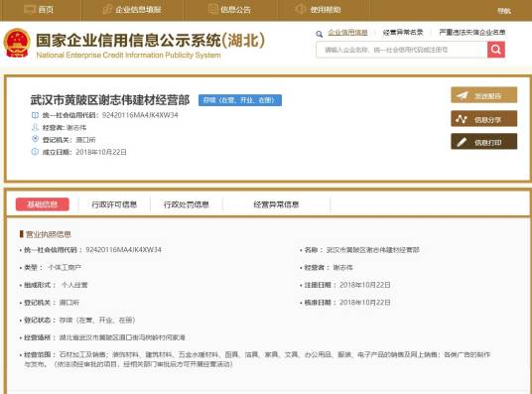
Task: Open the 导航 menu at top right
Action: coord(504,11)
